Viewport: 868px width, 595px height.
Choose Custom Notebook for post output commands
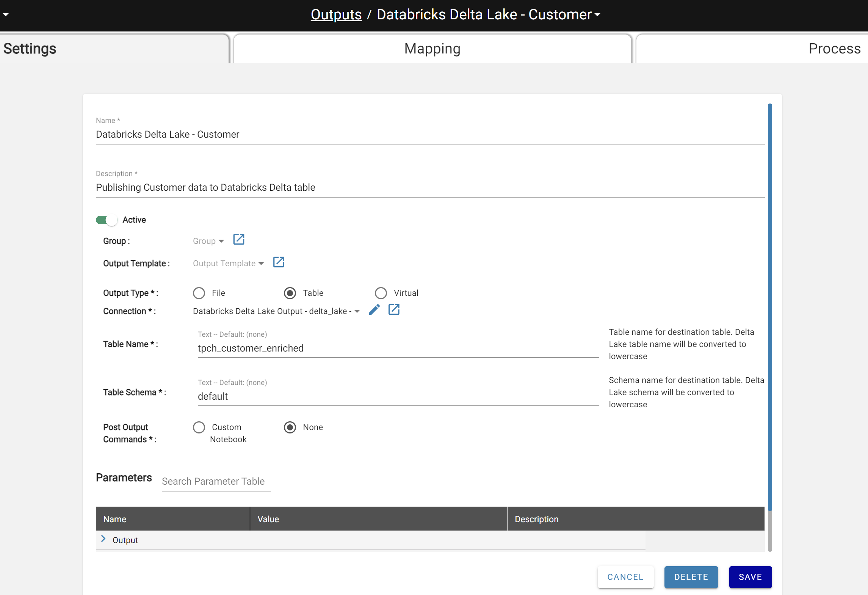[199, 427]
